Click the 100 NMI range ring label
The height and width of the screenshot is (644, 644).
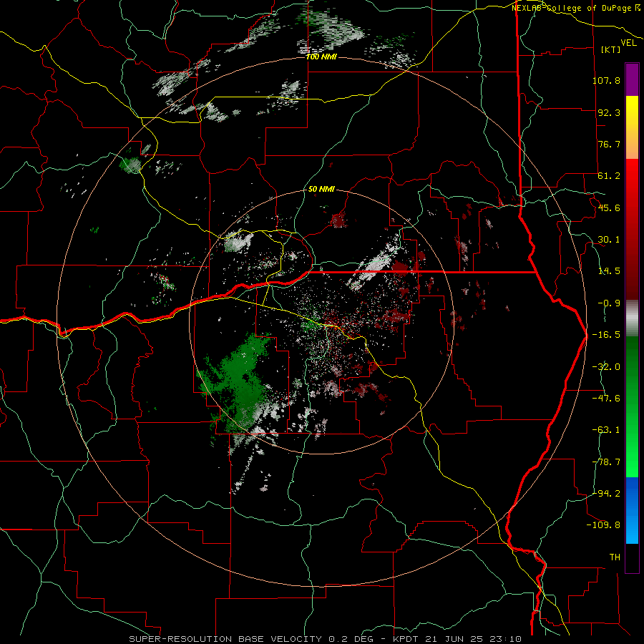[321, 57]
